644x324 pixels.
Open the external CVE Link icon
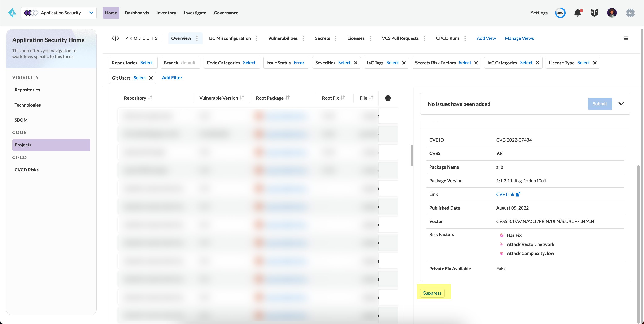[x=518, y=194]
